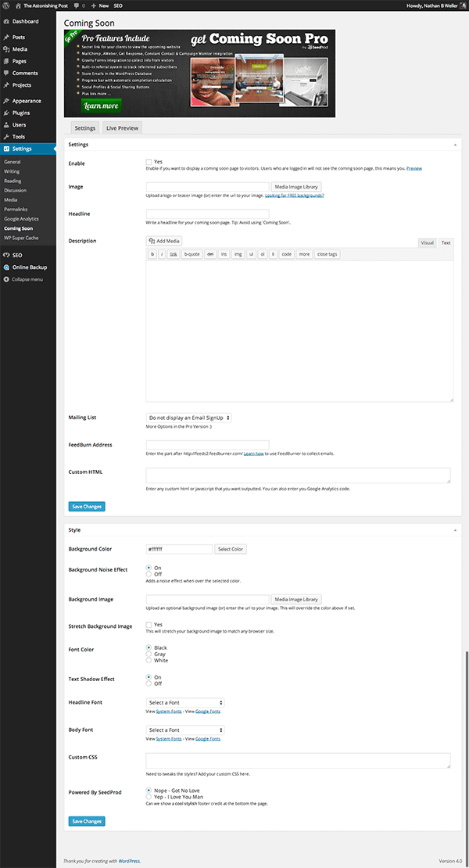Viewport: 469px width, 868px height.
Task: Enable coming soon Yes checkbox
Action: [x=149, y=162]
